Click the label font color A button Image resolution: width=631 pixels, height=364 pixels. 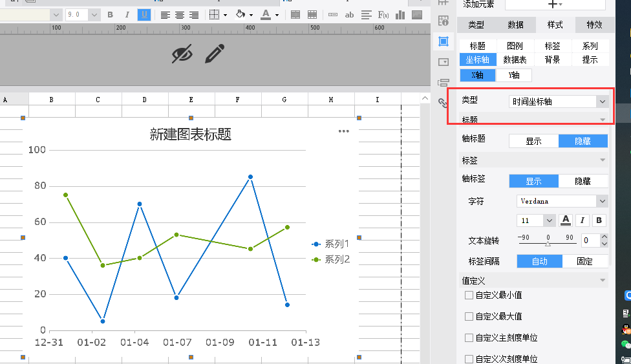coord(566,220)
